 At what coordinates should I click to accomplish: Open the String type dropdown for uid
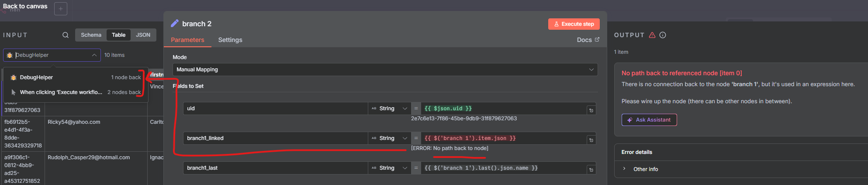(389, 108)
